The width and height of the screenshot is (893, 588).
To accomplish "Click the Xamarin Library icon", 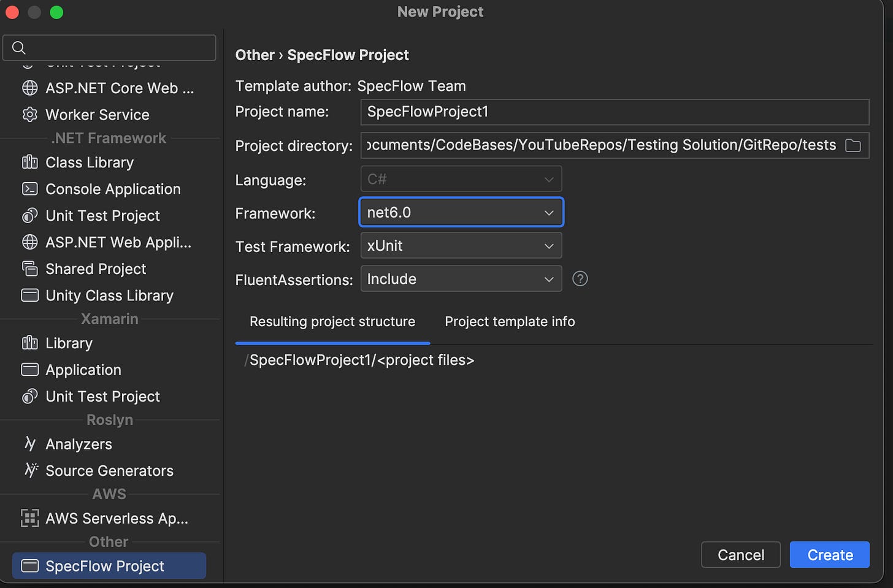I will click(29, 343).
